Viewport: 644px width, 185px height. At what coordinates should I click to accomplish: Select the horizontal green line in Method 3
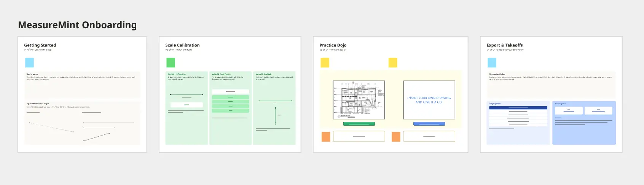276,101
